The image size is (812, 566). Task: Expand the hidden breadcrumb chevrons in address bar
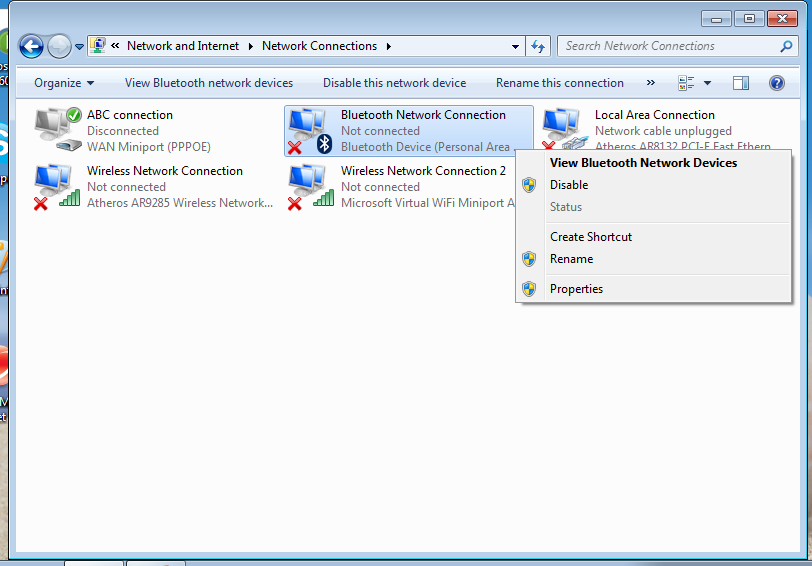(115, 46)
